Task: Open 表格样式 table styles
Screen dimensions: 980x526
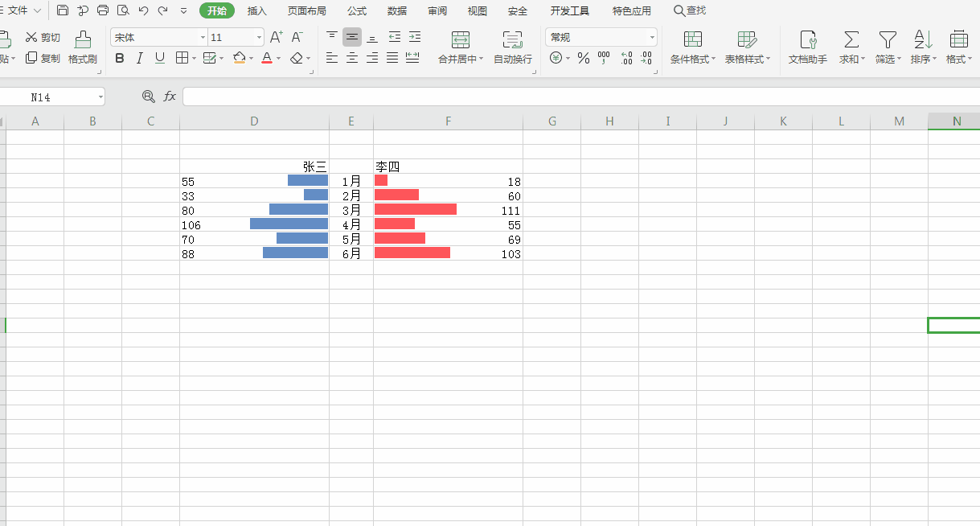Action: click(x=747, y=48)
